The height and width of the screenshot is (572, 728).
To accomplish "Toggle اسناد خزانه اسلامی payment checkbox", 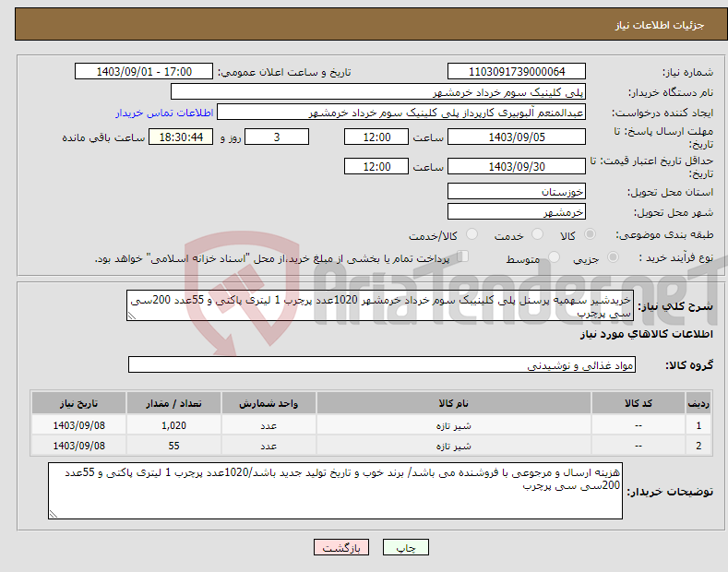I will click(x=462, y=256).
